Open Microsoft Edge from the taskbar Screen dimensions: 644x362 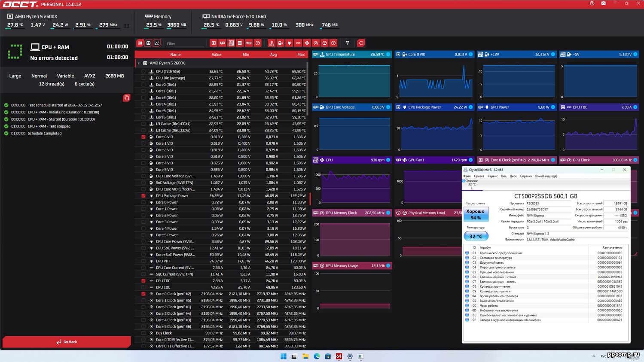(x=317, y=356)
